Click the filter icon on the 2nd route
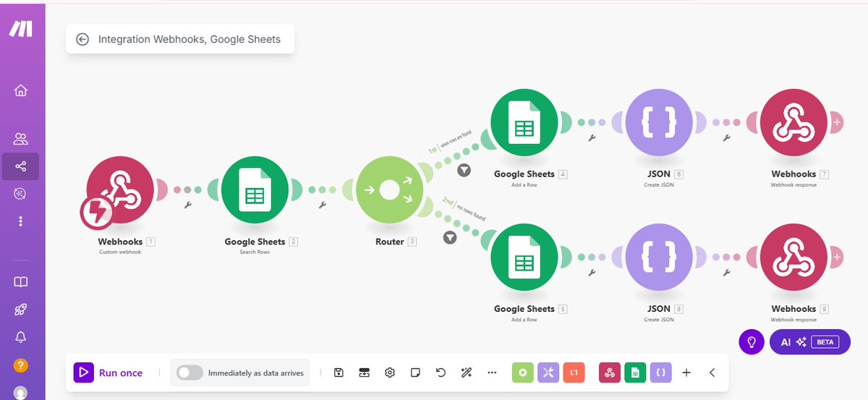The height and width of the screenshot is (400, 868). coord(450,237)
